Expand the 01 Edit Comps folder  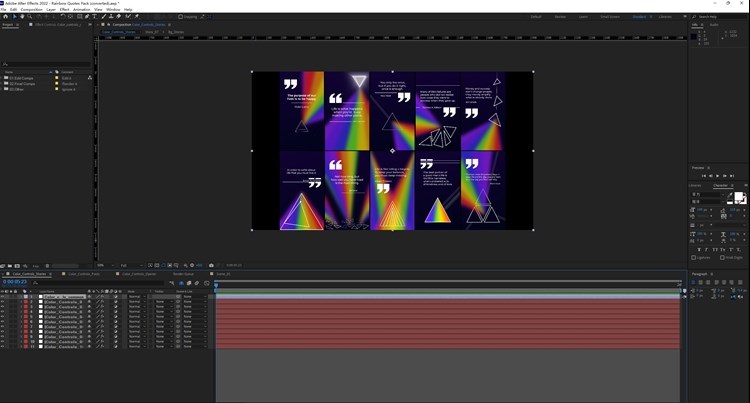click(x=2, y=78)
